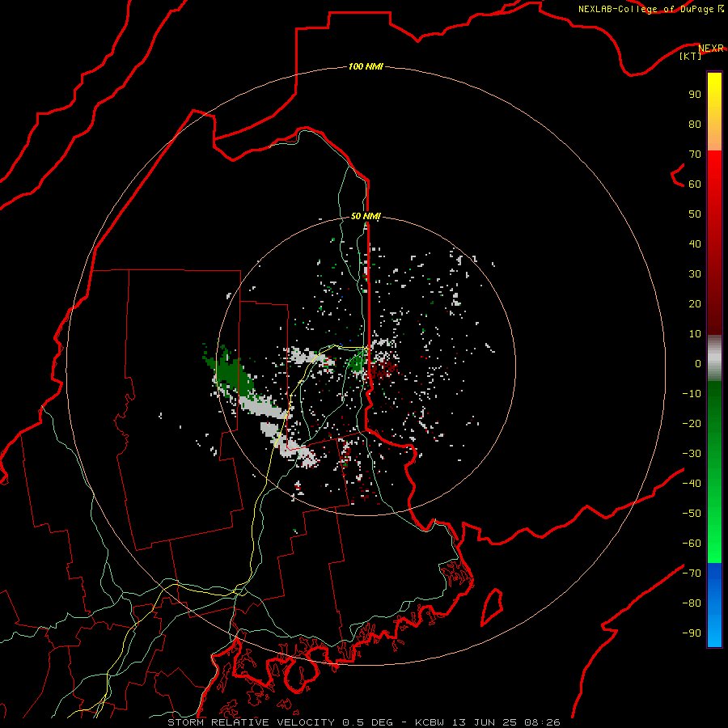Click the 50 value on the velocity scale
This screenshot has width=728, height=728.
point(695,214)
